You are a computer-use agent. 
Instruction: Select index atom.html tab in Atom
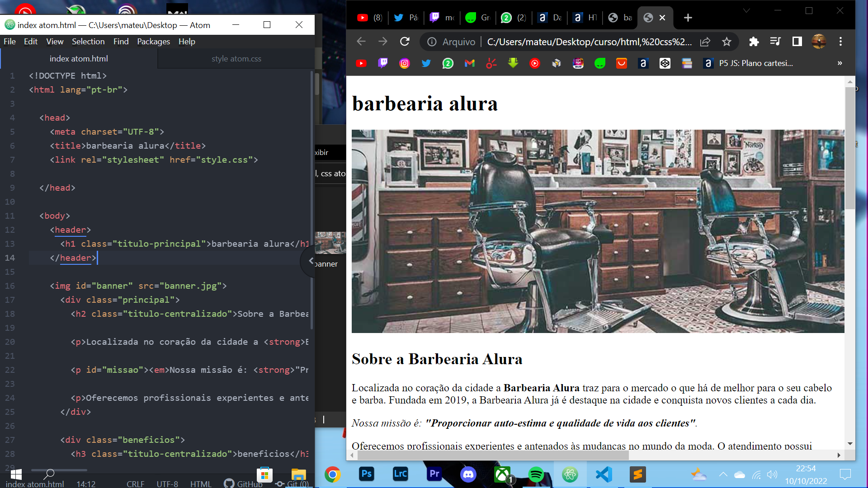[x=79, y=59]
